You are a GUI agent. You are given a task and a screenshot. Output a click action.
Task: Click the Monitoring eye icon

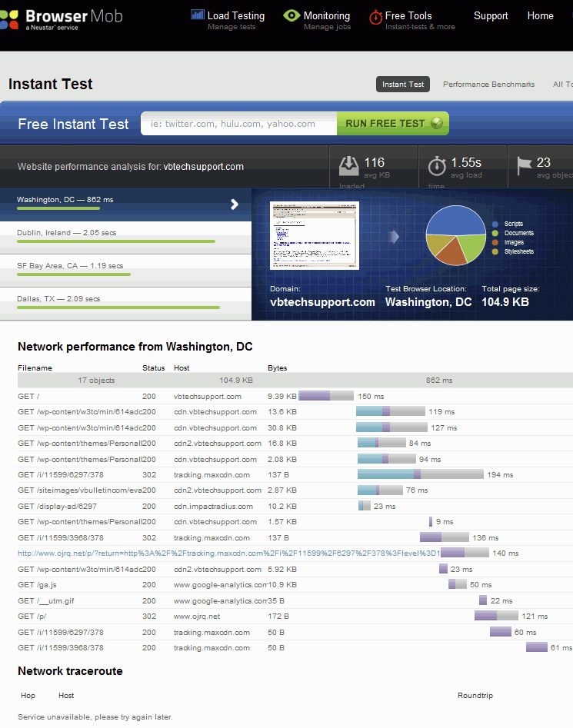(291, 15)
